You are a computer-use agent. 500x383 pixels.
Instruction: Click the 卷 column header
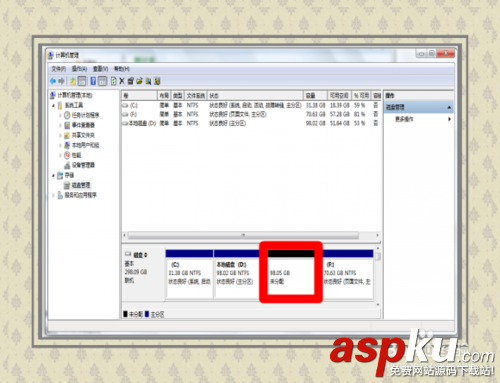pos(140,96)
